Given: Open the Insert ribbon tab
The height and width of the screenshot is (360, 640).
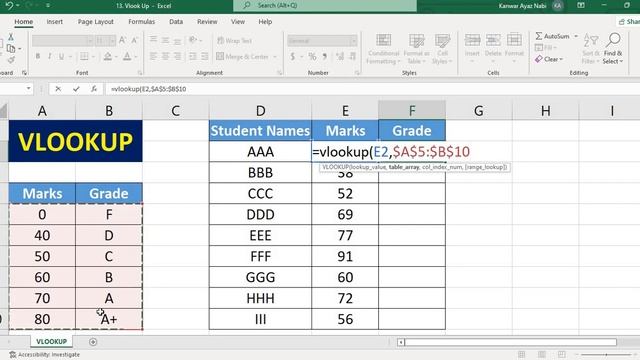Looking at the screenshot, I should 55,22.
